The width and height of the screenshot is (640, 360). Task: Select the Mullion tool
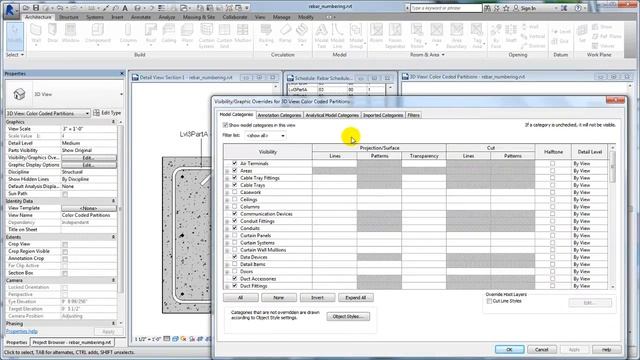point(243,34)
